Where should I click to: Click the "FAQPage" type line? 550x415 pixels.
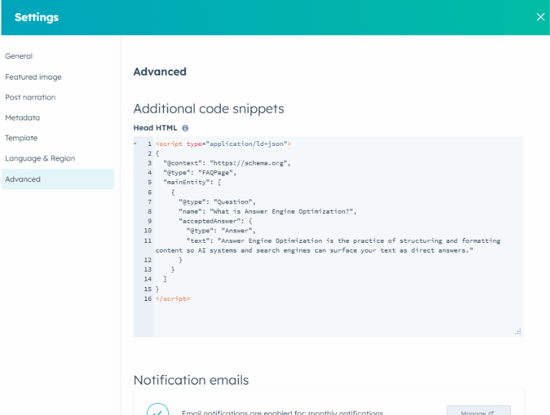coord(200,173)
